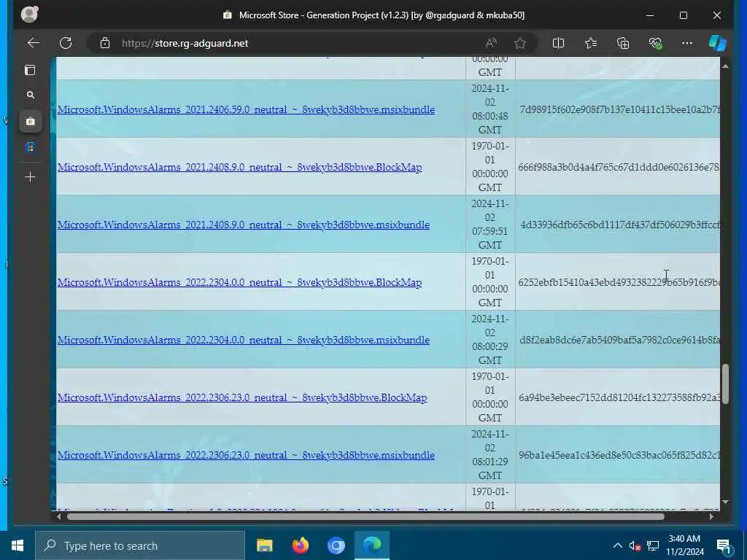
Task: Click the hash starting with 7d98915f602e
Action: 619,109
